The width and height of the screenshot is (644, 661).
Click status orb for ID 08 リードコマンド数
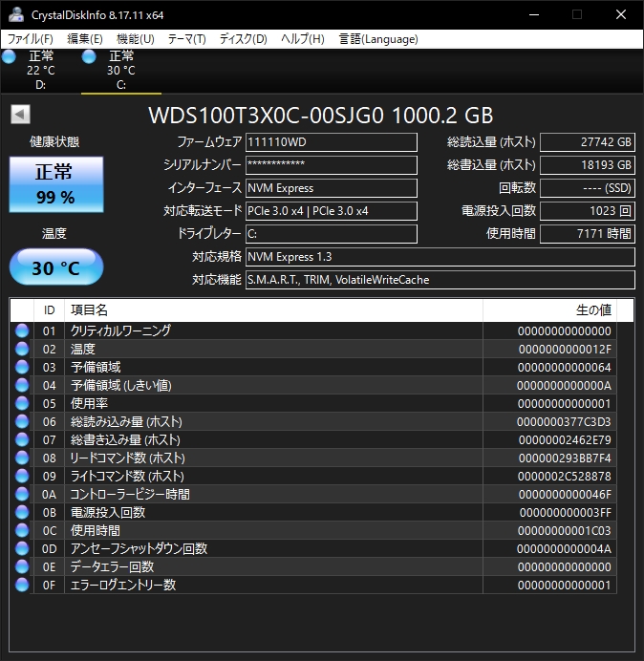click(22, 458)
